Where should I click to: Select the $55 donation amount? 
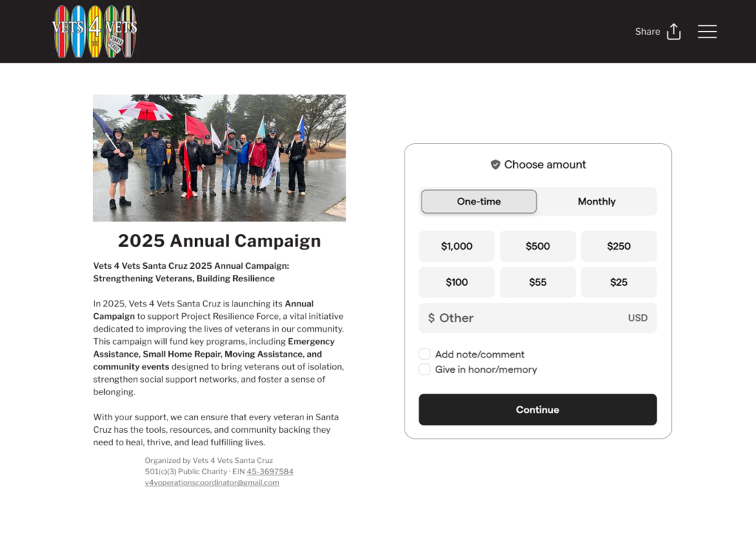click(x=537, y=282)
